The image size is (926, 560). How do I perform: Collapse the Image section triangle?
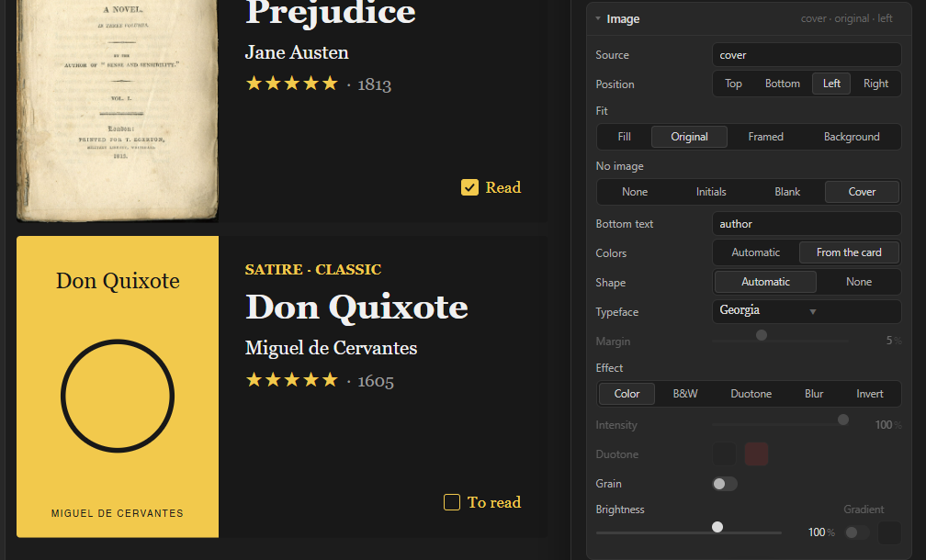(598, 19)
